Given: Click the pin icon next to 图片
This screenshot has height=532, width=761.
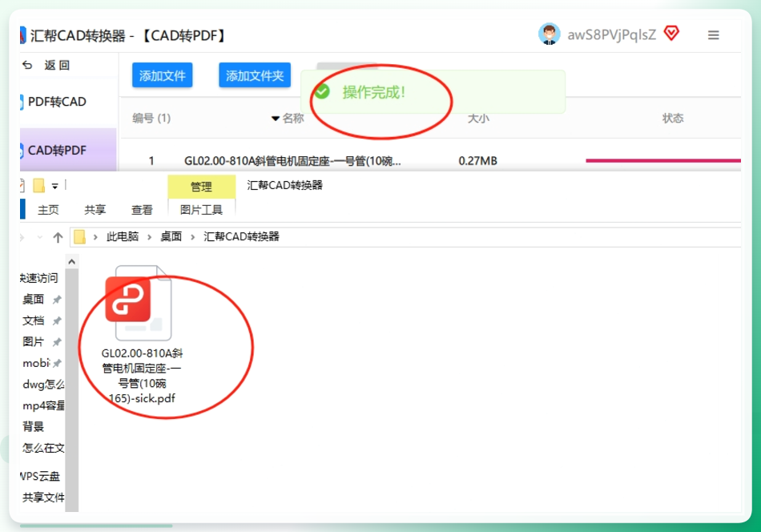Looking at the screenshot, I should pyautogui.click(x=57, y=342).
